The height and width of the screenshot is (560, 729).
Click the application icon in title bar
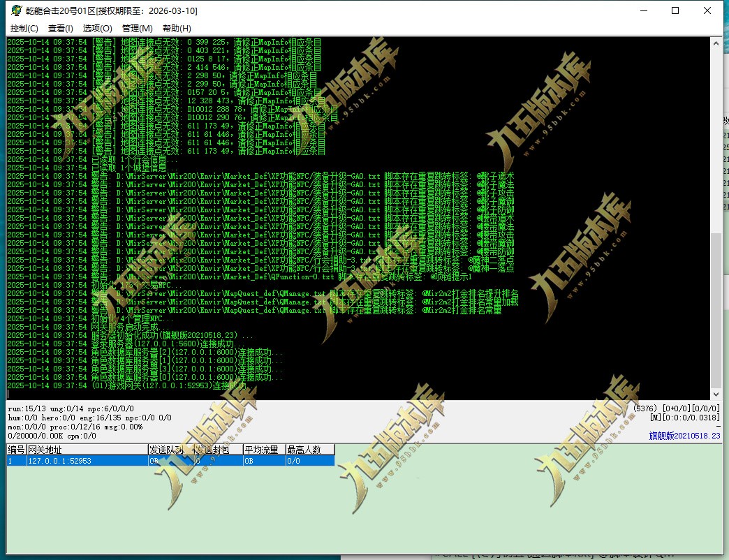[x=16, y=10]
